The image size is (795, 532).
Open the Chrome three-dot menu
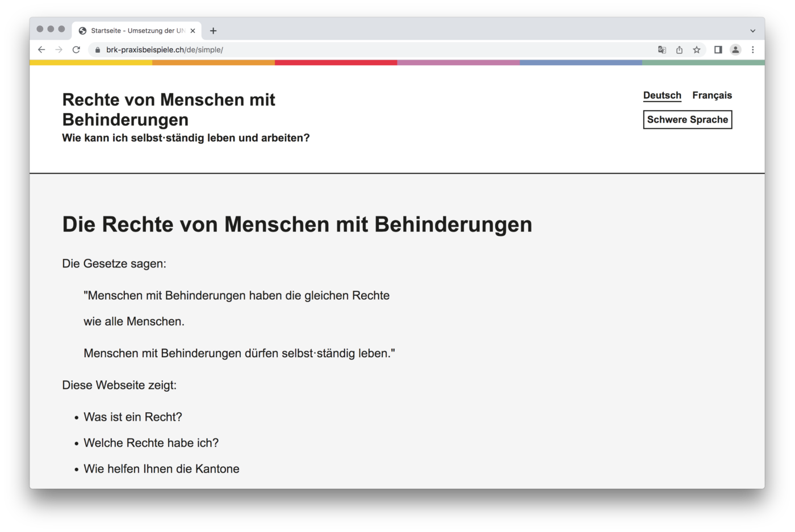point(753,50)
